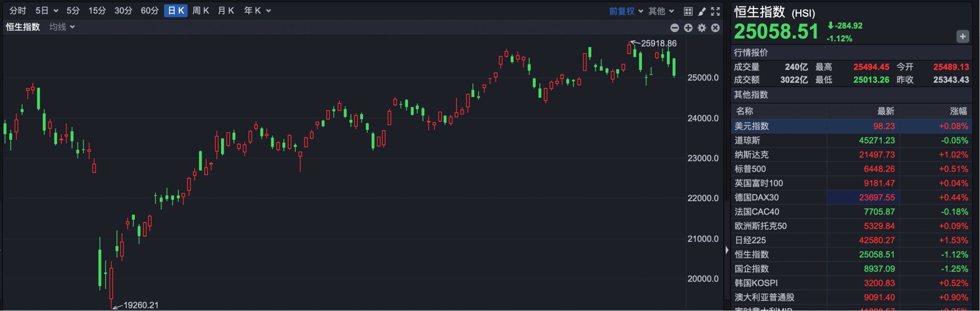Click the 今开 value 25489.13
This screenshot has height=311, width=980.
[x=951, y=67]
